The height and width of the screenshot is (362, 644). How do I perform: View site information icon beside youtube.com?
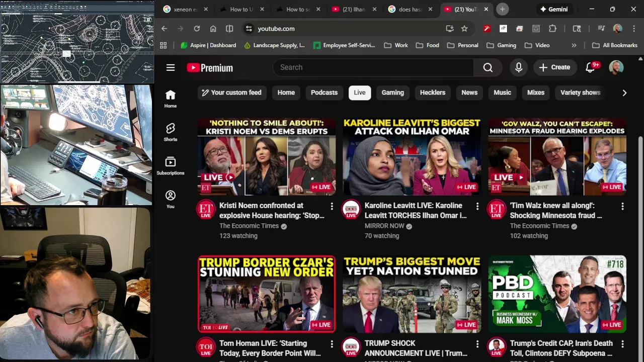249,29
